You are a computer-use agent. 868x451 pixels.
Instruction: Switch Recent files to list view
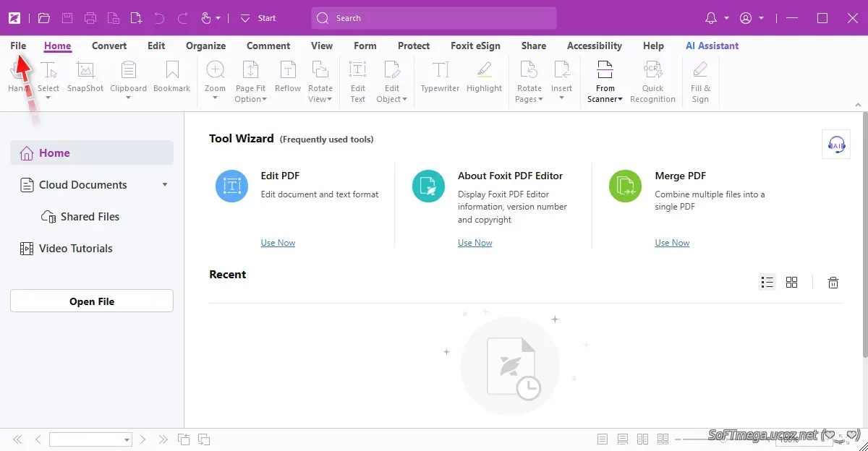(x=767, y=283)
